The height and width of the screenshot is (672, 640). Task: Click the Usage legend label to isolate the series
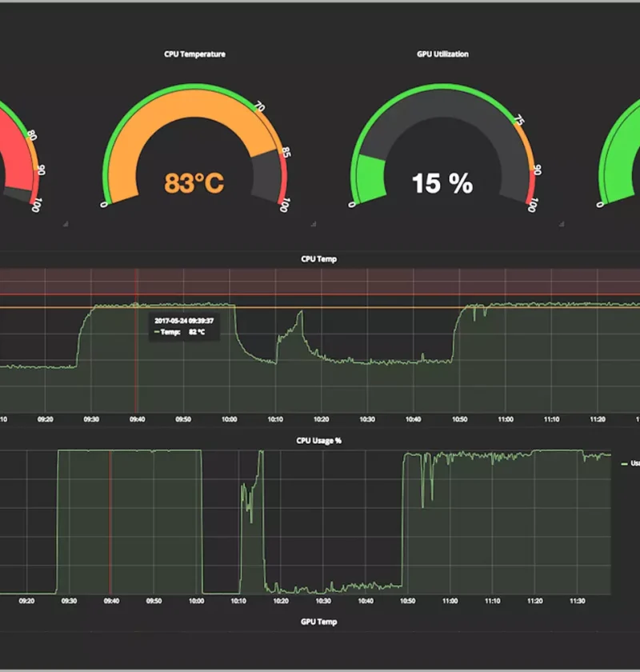click(634, 464)
